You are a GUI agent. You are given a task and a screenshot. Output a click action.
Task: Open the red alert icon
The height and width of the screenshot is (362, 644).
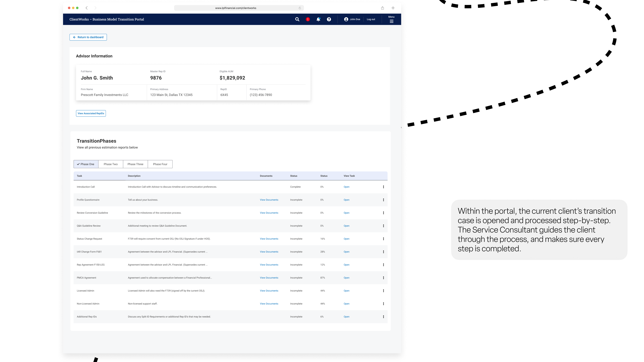pyautogui.click(x=308, y=19)
